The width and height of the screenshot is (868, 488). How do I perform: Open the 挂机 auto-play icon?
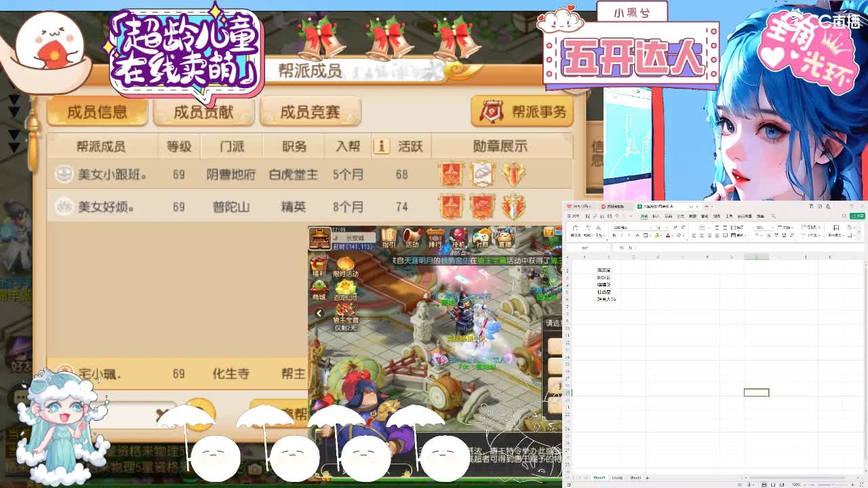pos(458,238)
